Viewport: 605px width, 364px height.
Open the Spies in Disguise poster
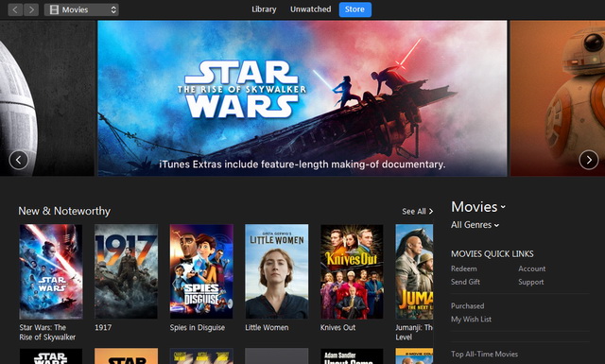(x=201, y=271)
